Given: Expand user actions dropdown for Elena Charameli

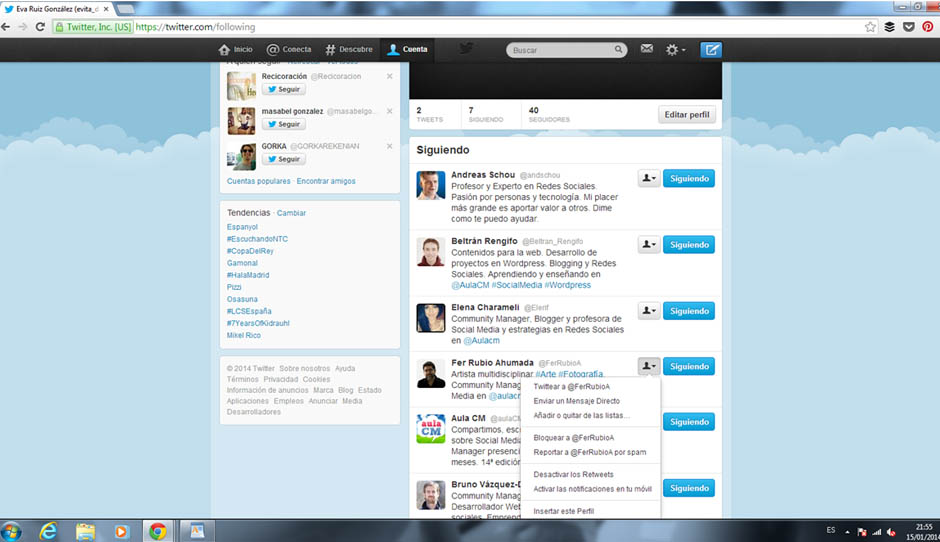Looking at the screenshot, I should point(649,311).
